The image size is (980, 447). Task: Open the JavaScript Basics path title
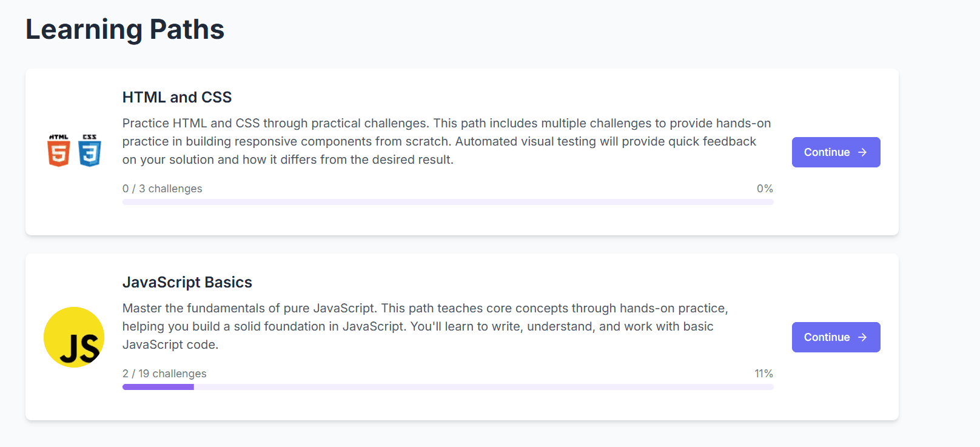[187, 282]
